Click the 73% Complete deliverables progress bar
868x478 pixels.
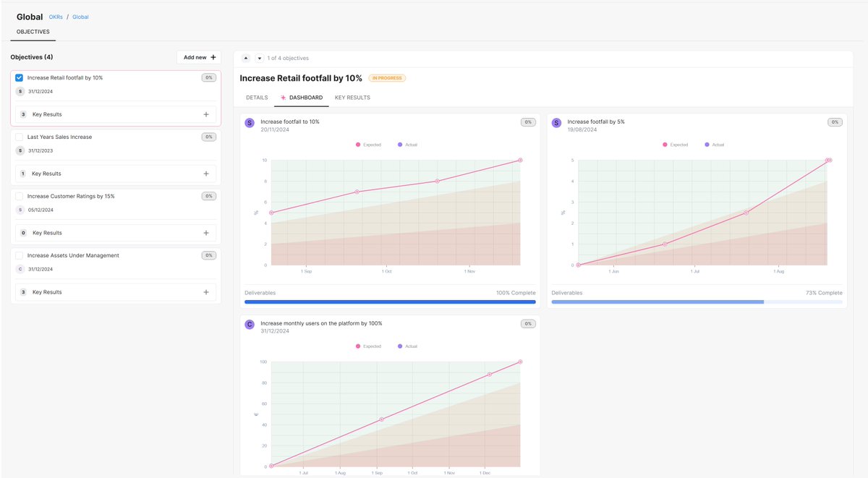click(x=697, y=302)
